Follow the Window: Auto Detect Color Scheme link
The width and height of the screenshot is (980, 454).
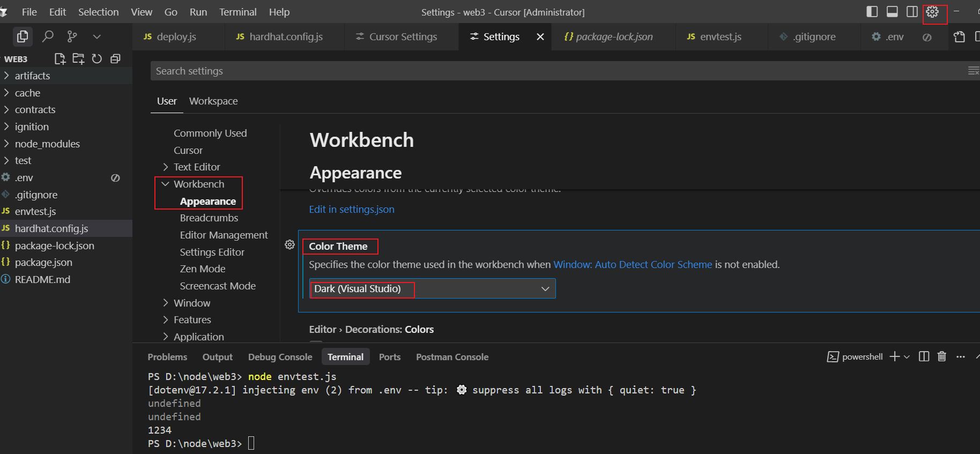coord(633,265)
